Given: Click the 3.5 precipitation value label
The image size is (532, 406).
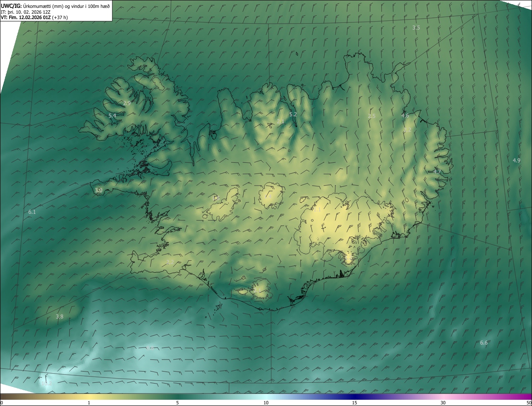Looking at the screenshot, I should coord(416,28).
